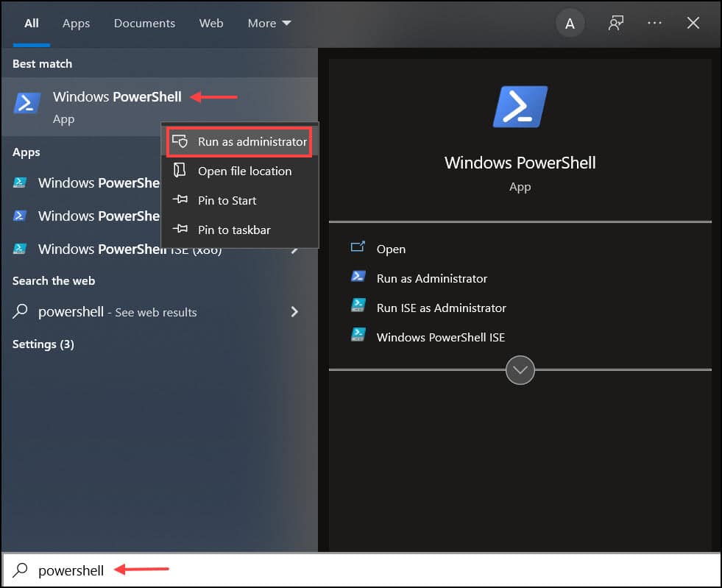This screenshot has height=588, width=722.
Task: Switch to the Documents tab
Action: [x=144, y=23]
